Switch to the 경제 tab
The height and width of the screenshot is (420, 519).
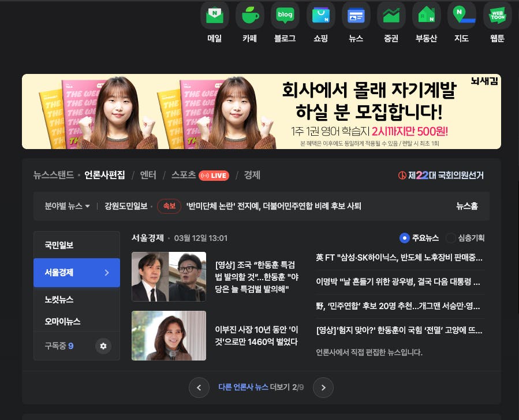coord(252,175)
